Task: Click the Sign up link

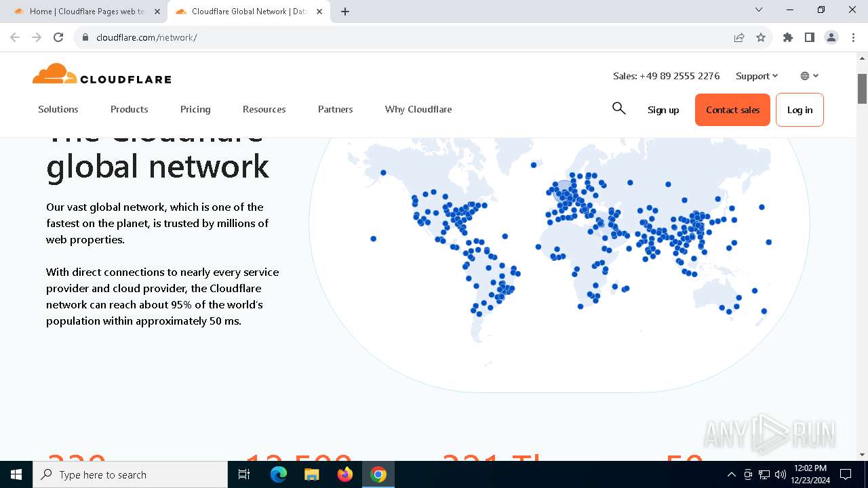Action: (x=663, y=110)
